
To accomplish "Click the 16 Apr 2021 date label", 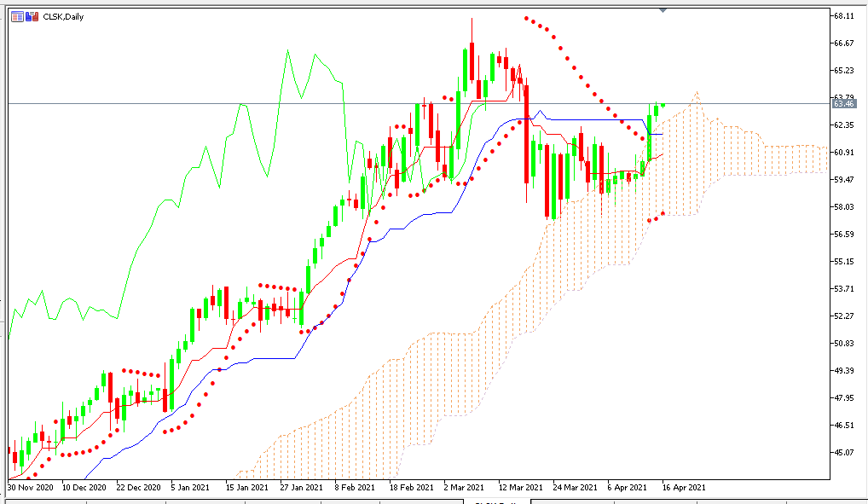I will pyautogui.click(x=684, y=488).
